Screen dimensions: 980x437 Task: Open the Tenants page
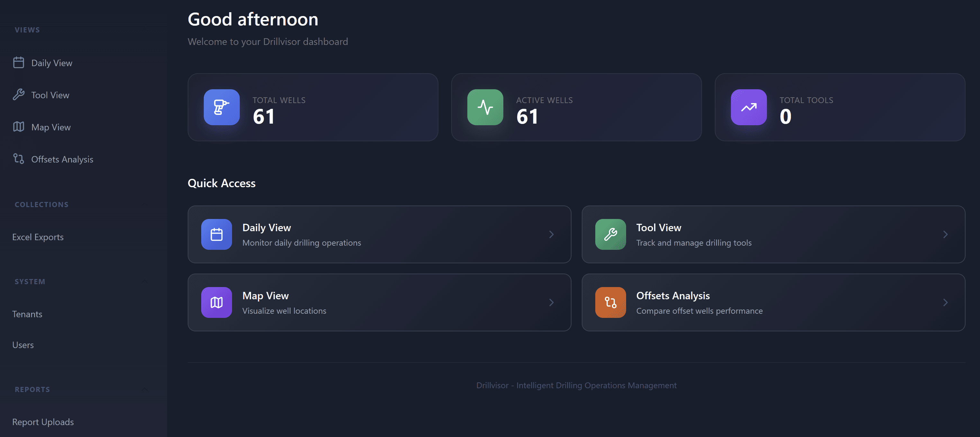(27, 314)
